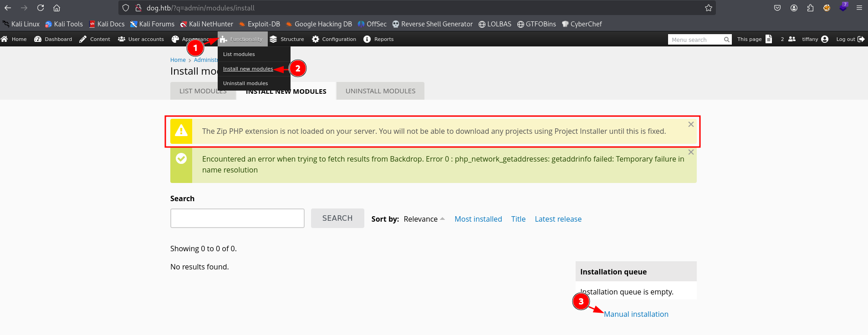Open the Configuration admin menu
Viewport: 868px width, 335px height.
tap(334, 39)
